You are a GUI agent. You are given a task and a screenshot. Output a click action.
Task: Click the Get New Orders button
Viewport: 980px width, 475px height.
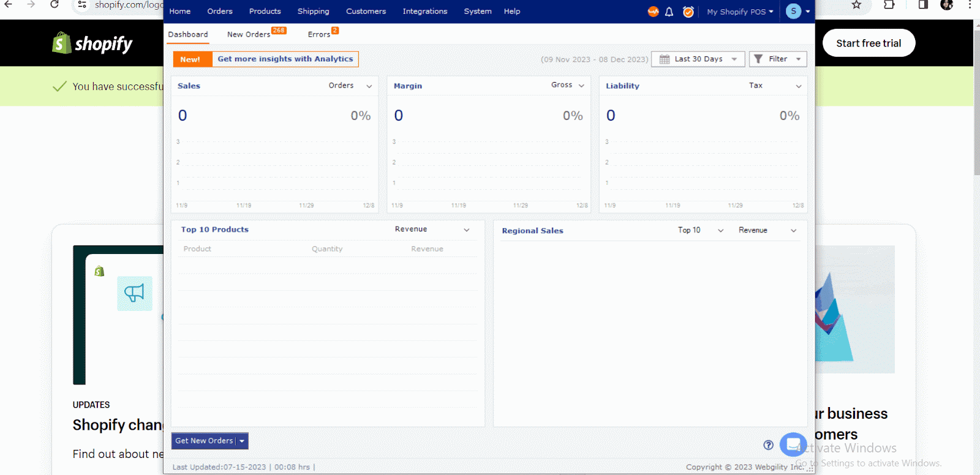pyautogui.click(x=204, y=441)
